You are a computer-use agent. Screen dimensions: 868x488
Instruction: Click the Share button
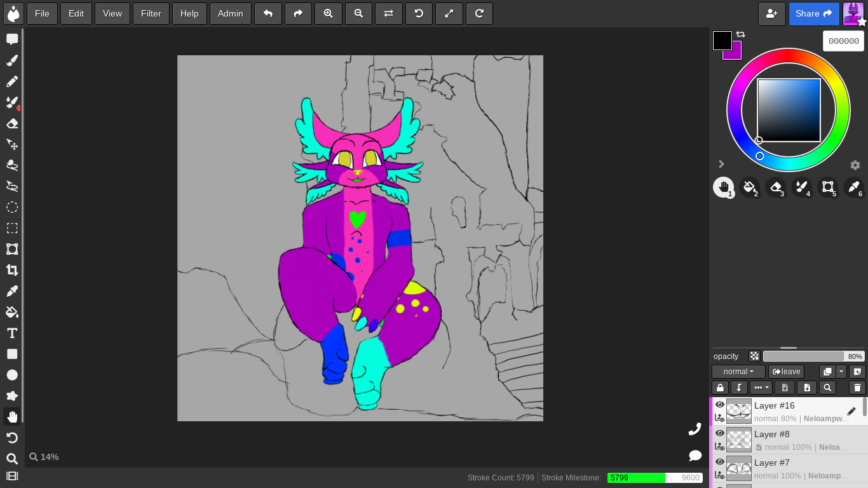[814, 13]
